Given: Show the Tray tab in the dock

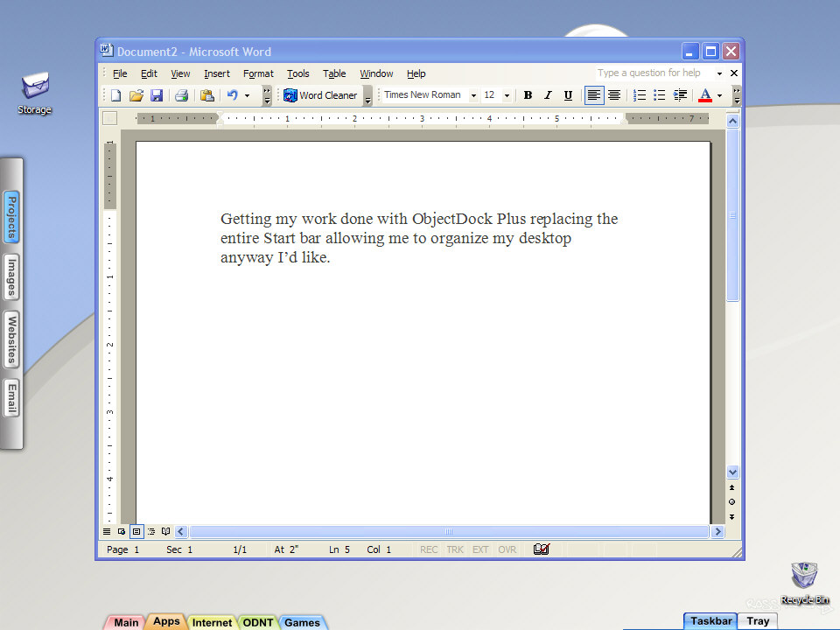Looking at the screenshot, I should (x=758, y=621).
